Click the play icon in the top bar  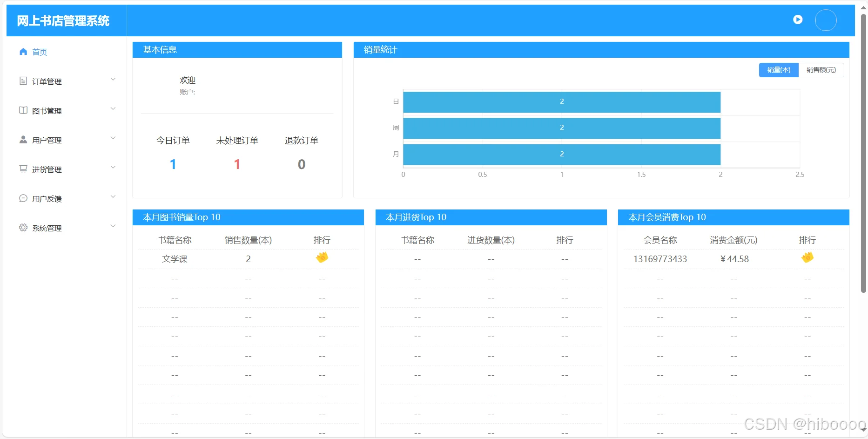click(797, 20)
